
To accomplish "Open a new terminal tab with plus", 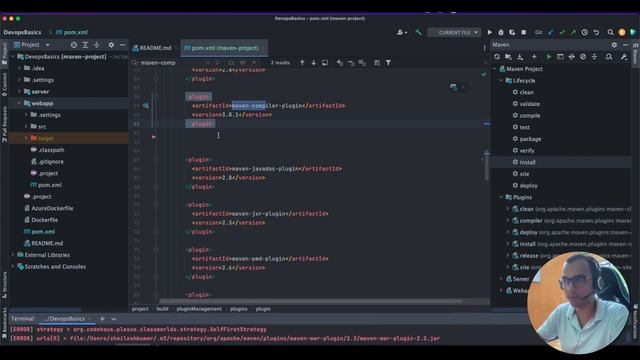I will (102, 319).
